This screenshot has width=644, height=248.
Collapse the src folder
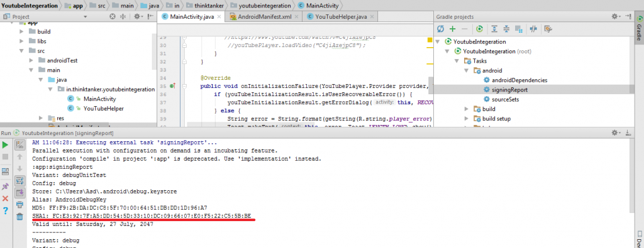coord(21,51)
